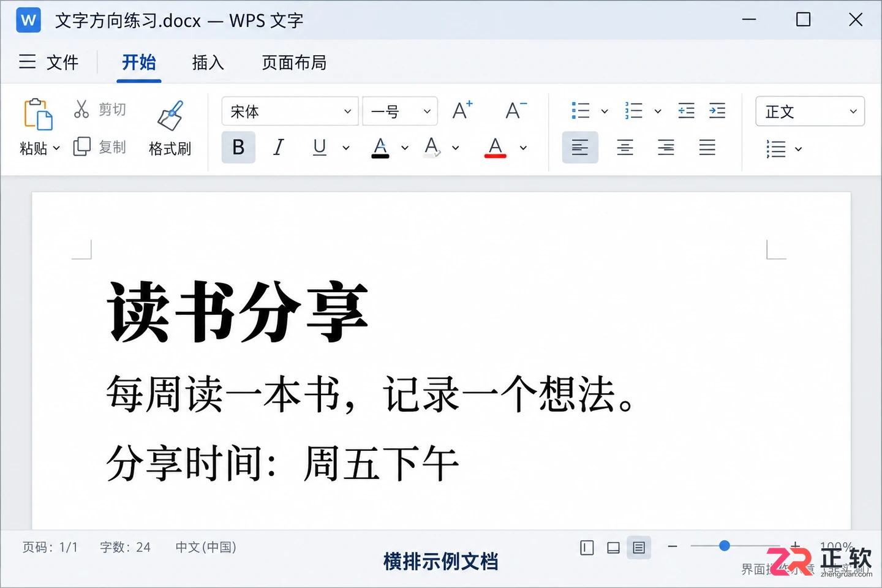Click the line spacing icon
This screenshot has height=588, width=882.
click(775, 149)
